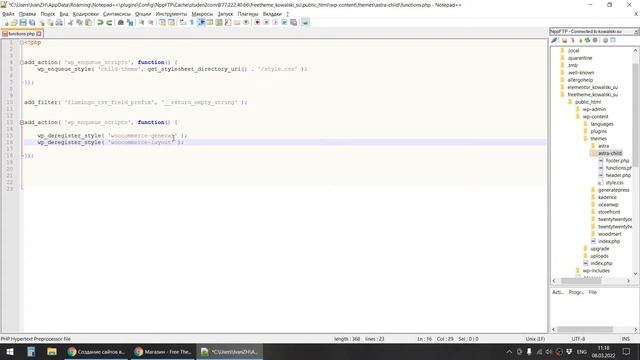The width and height of the screenshot is (640, 360).
Task: Close the functions.php tab
Action: [x=39, y=34]
